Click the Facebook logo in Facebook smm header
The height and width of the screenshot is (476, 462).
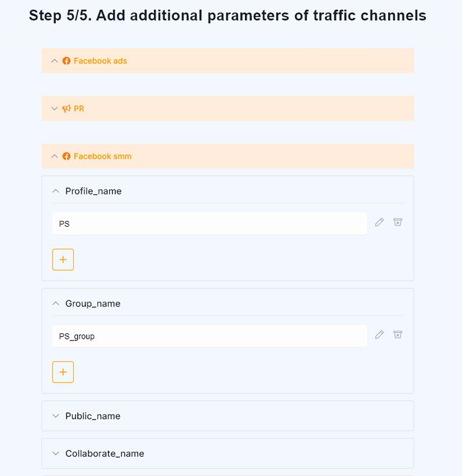(66, 156)
